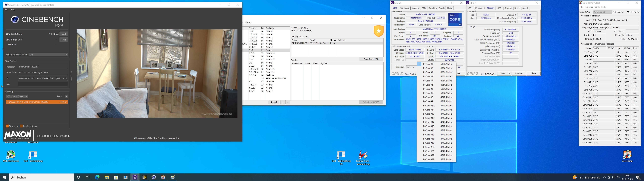Click Save Result (F6) button
The height and width of the screenshot is (181, 644).
coord(371,59)
